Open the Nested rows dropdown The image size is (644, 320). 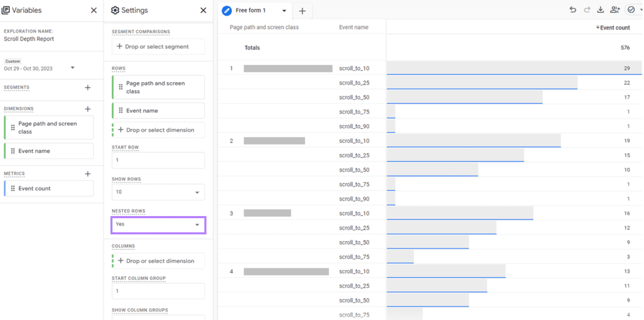click(x=158, y=225)
